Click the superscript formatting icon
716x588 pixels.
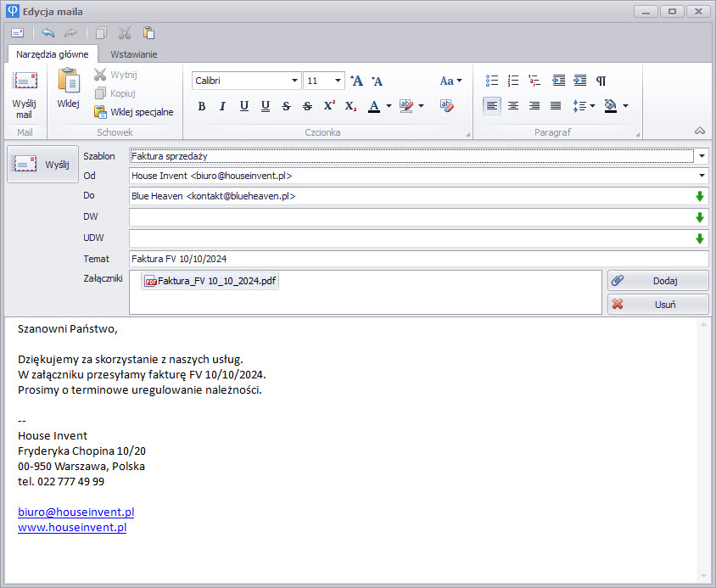click(329, 106)
